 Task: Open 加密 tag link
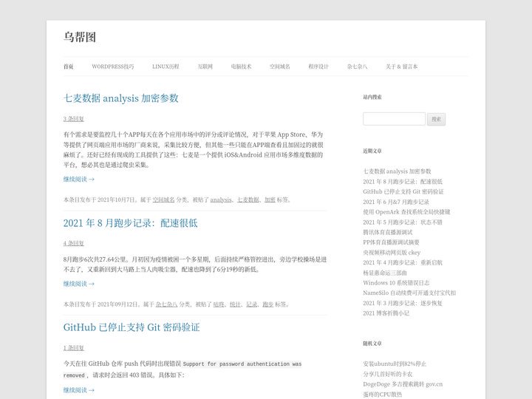coord(270,199)
